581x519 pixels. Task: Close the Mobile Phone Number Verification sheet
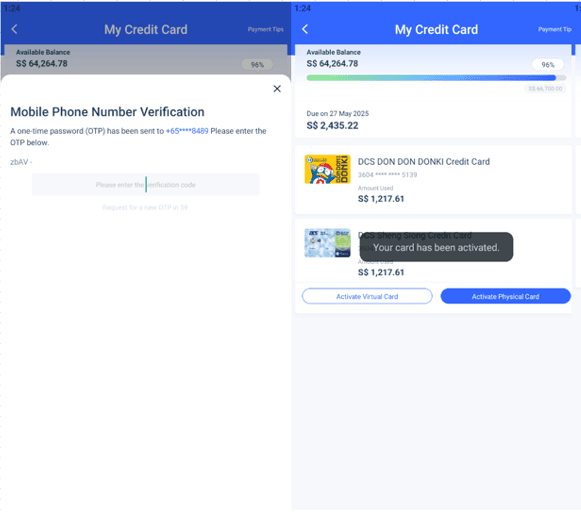tap(277, 89)
